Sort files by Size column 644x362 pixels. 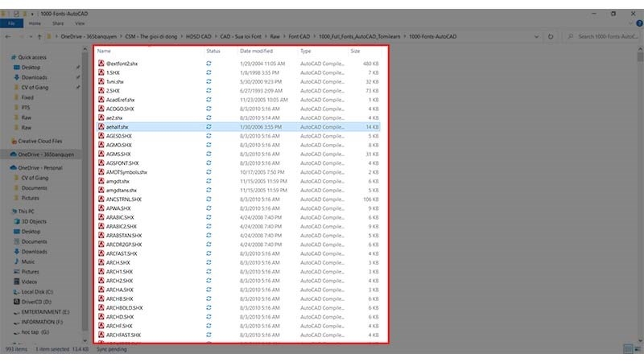pos(355,51)
